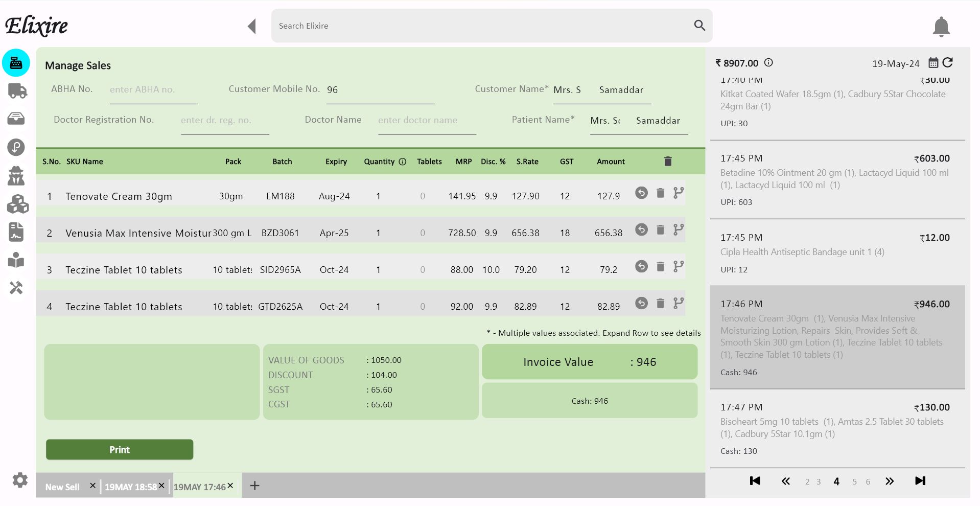Switch to the 19MAY 18:58 tab
980x506 pixels.
(x=130, y=487)
